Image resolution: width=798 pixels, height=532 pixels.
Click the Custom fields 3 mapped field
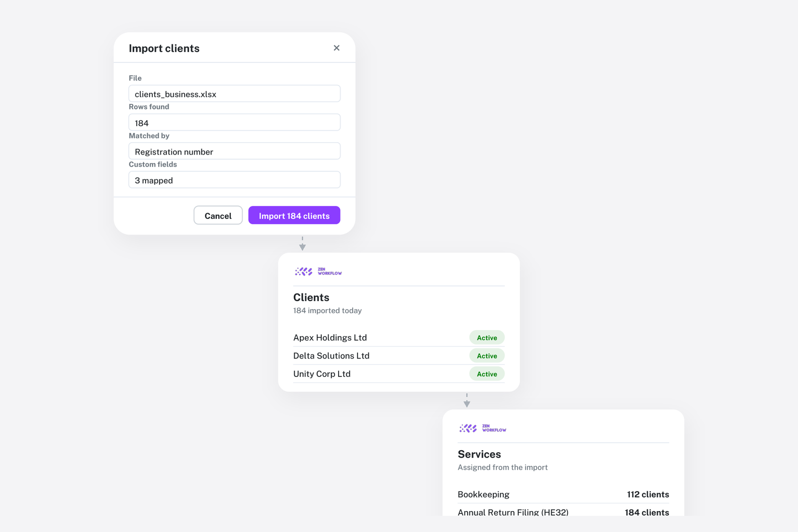point(234,180)
